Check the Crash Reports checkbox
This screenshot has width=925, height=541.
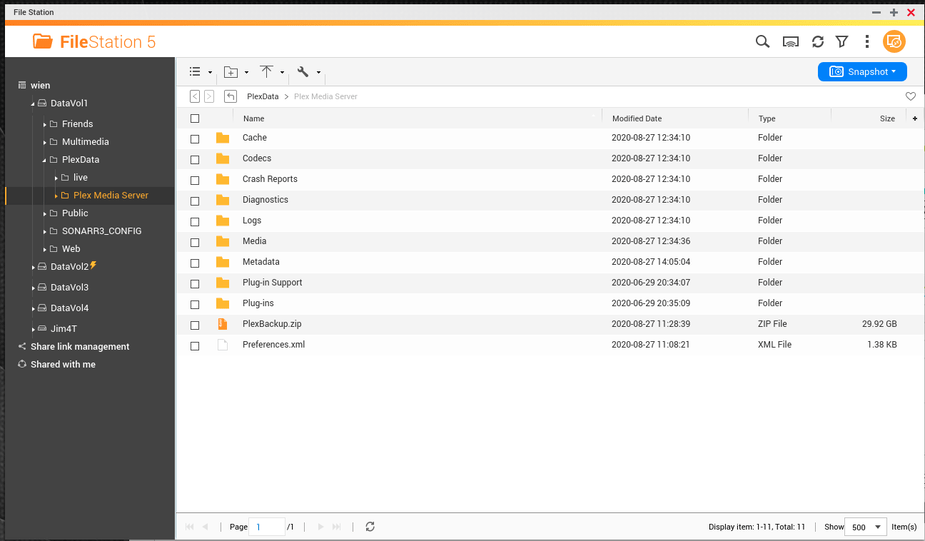click(195, 181)
